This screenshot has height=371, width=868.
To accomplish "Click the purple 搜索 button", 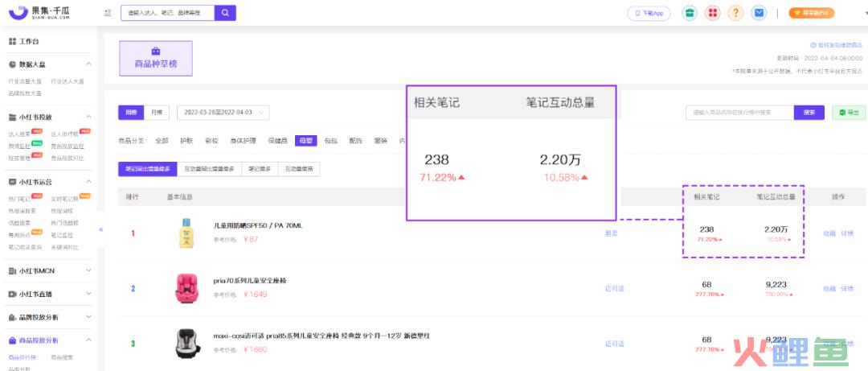I will point(809,113).
